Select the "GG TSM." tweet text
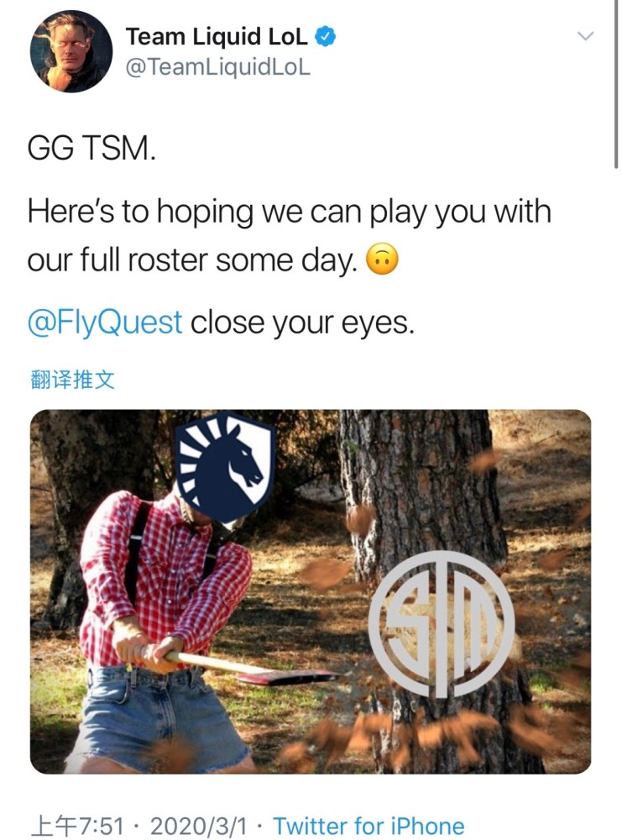Viewport: 622px width, 840px height. point(91,148)
